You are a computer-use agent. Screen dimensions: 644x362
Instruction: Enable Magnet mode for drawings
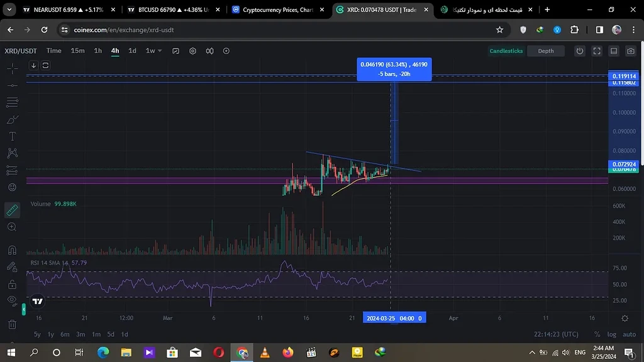(12, 250)
